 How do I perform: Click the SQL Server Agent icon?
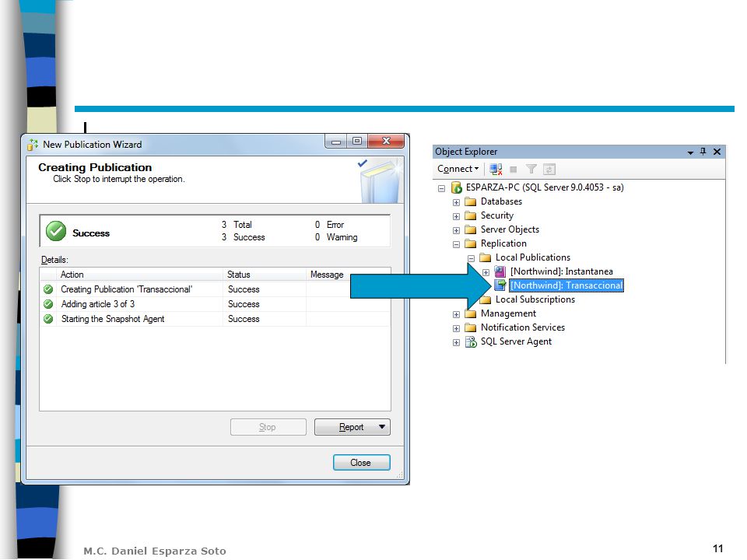pos(471,342)
